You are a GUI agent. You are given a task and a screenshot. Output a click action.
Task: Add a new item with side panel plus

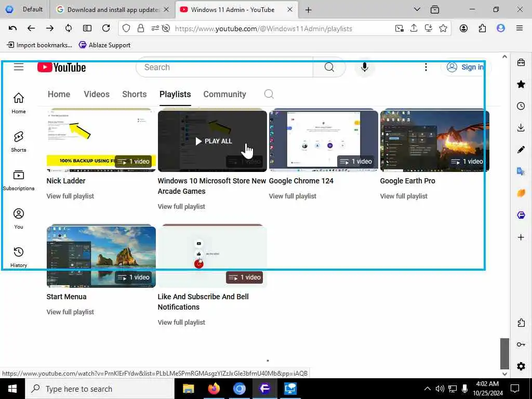[521, 237]
